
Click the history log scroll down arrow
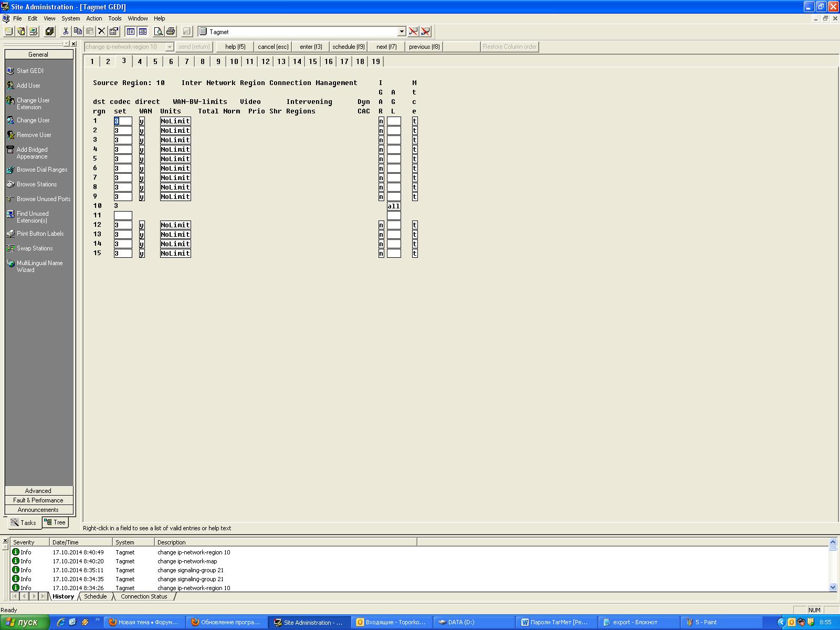pyautogui.click(x=833, y=587)
